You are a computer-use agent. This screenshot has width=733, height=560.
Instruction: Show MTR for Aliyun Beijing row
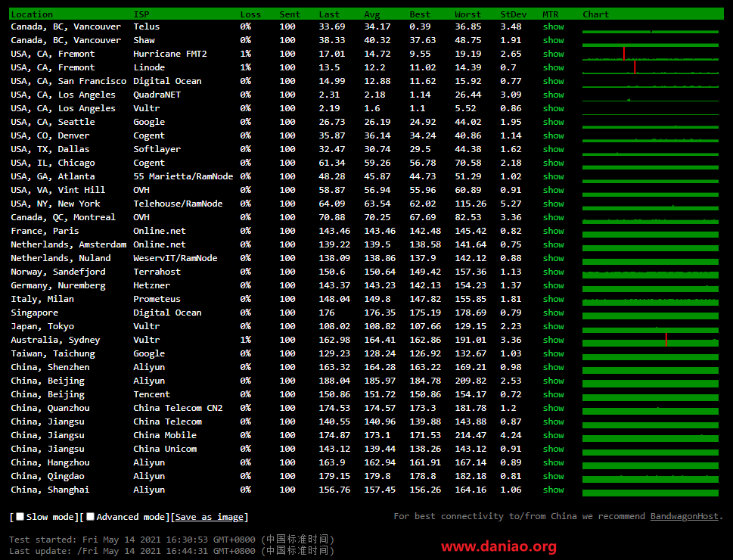click(554, 381)
